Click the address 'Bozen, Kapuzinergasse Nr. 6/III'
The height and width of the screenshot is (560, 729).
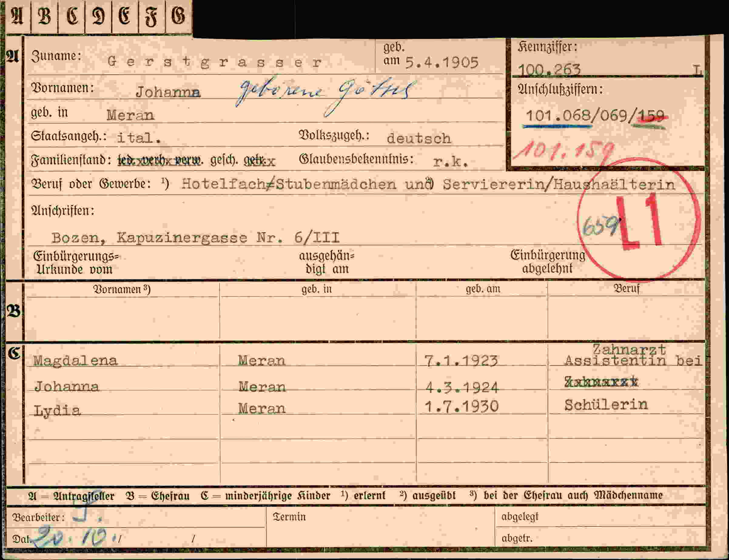tap(195, 238)
